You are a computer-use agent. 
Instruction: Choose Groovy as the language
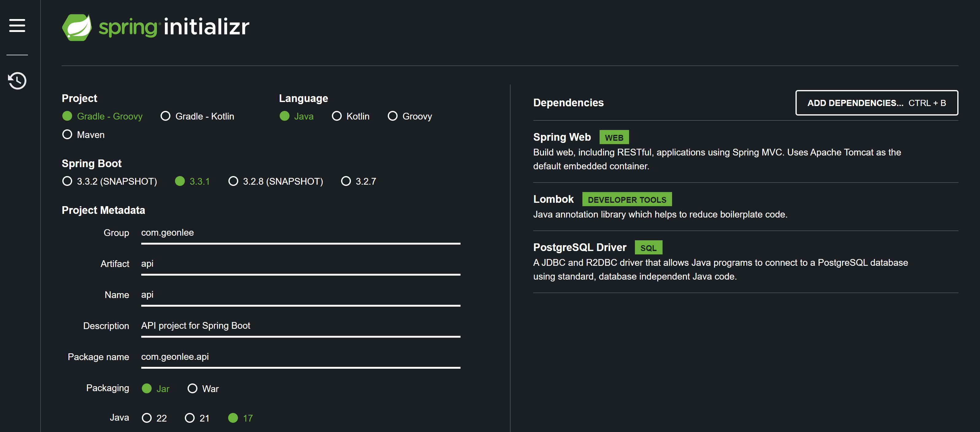tap(392, 116)
